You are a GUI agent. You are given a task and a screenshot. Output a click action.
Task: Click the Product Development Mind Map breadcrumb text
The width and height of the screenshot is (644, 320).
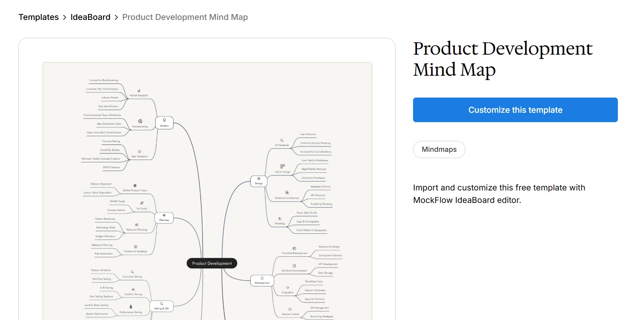click(x=185, y=17)
